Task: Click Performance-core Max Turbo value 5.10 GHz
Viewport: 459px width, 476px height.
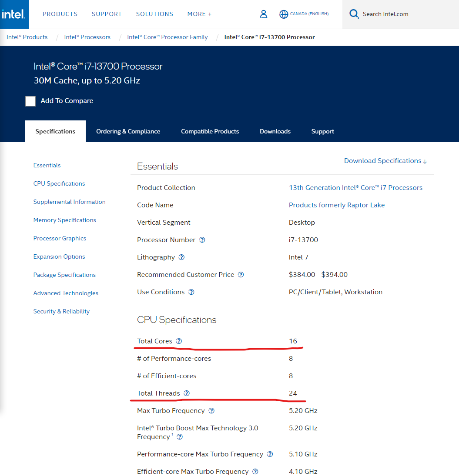Action: (303, 454)
